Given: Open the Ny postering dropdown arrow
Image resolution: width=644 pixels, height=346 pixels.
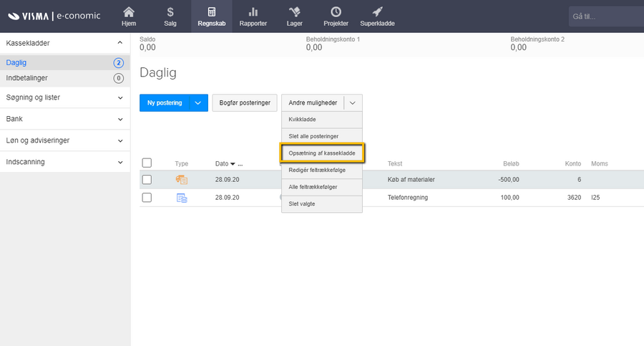Looking at the screenshot, I should pyautogui.click(x=198, y=103).
